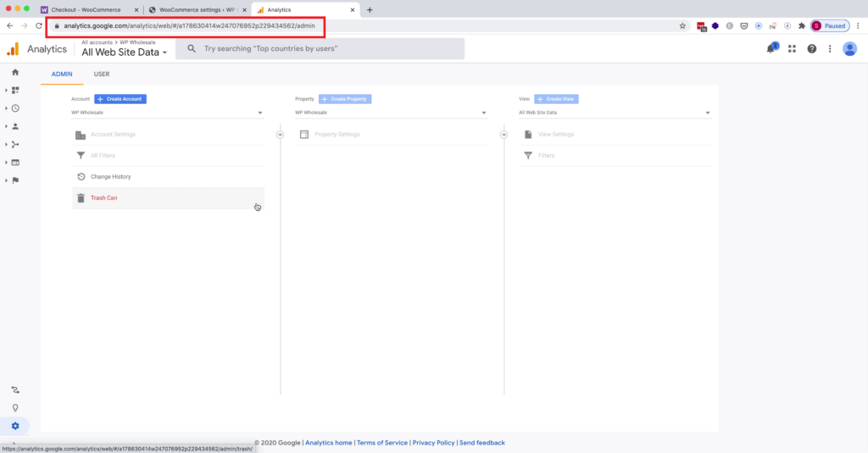Click the Google Analytics logo
Screen dimensions: 868x453
[13, 48]
